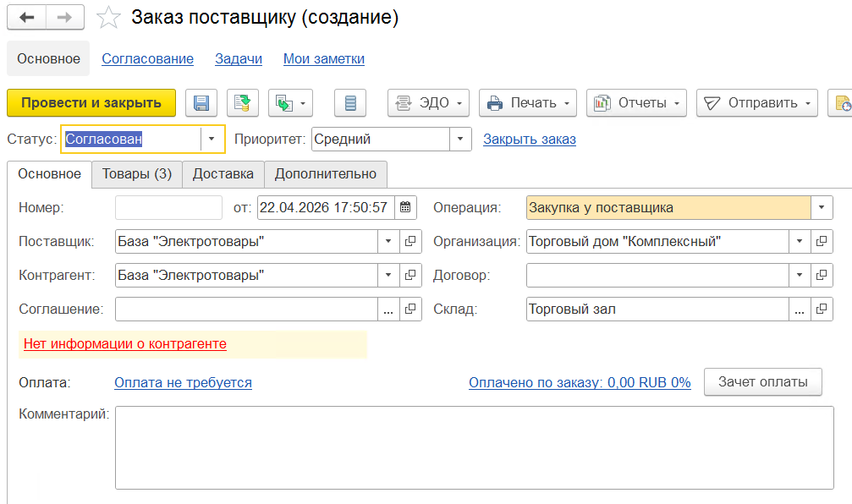Viewport: 852px width, 504px height.
Task: Click the empty Соглашение input field
Action: tap(247, 309)
